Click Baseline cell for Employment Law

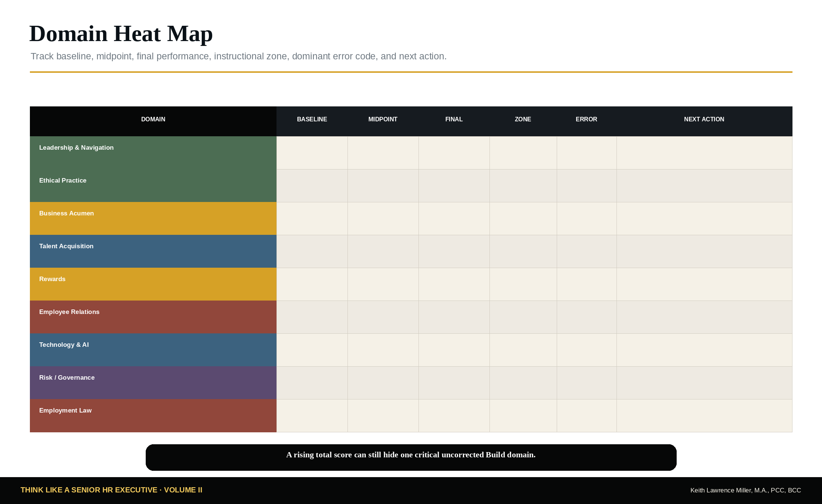pos(312,416)
